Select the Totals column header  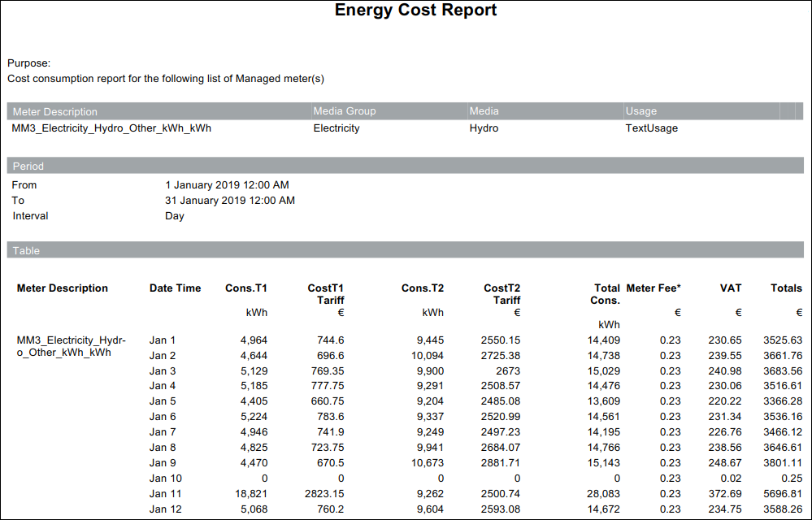tap(786, 288)
